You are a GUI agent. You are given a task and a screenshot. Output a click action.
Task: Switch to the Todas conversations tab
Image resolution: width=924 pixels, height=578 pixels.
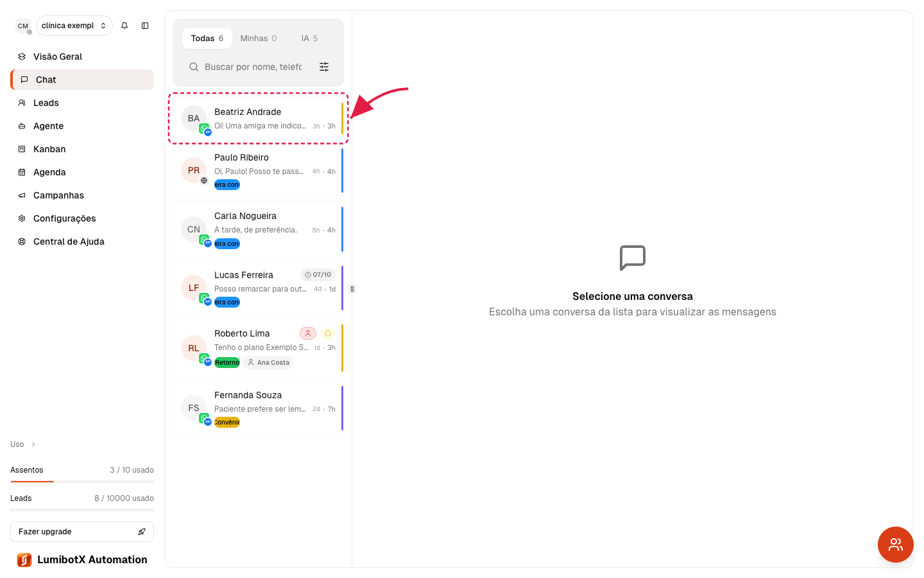point(207,39)
